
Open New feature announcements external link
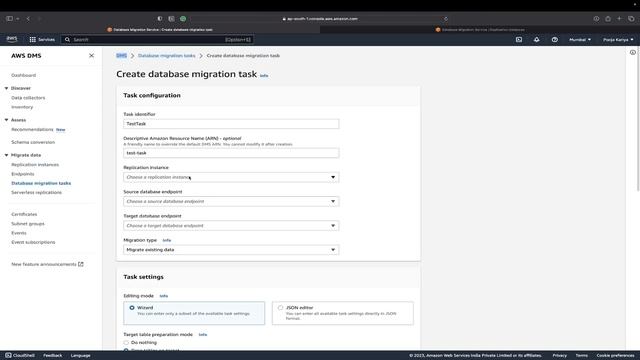click(x=47, y=264)
